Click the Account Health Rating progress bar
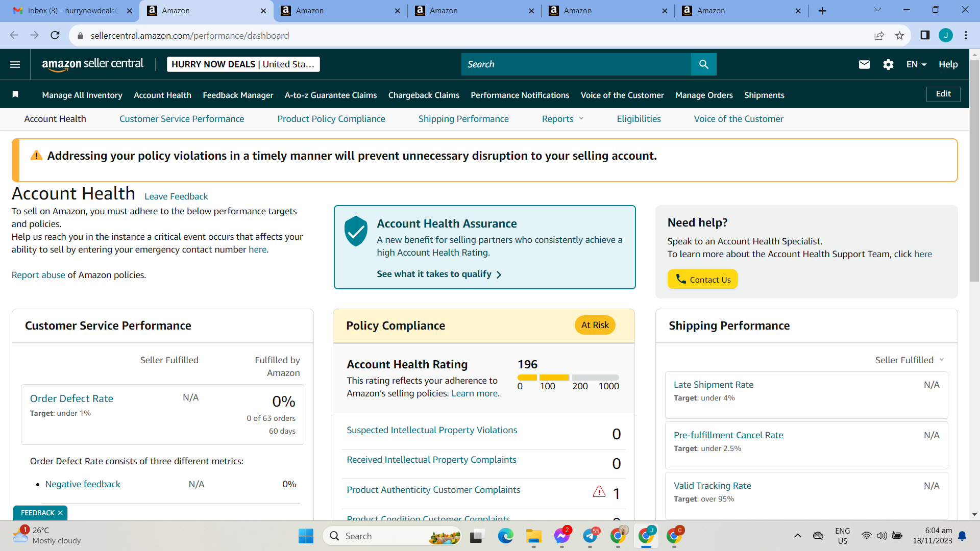 point(568,377)
